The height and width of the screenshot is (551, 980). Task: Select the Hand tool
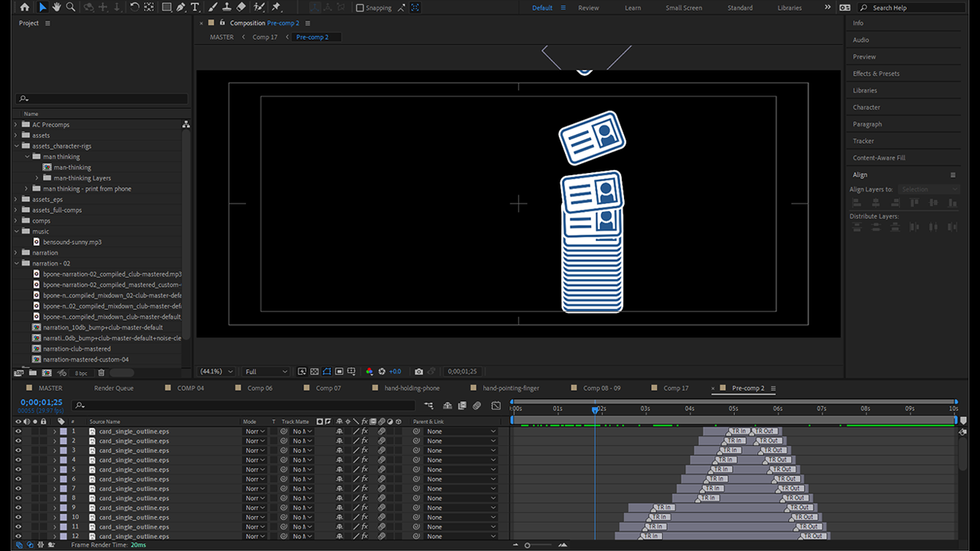(x=57, y=8)
